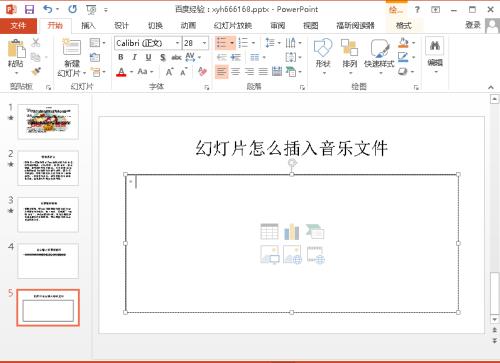Screen dimensions: 500x363
Task: Toggle bulleted list button
Action: coord(222,43)
